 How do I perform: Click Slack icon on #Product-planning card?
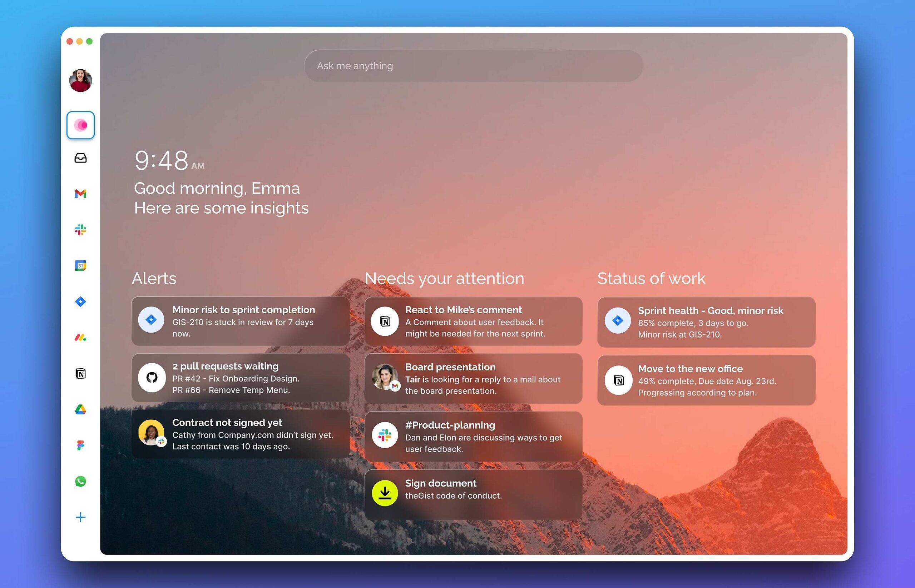point(385,435)
